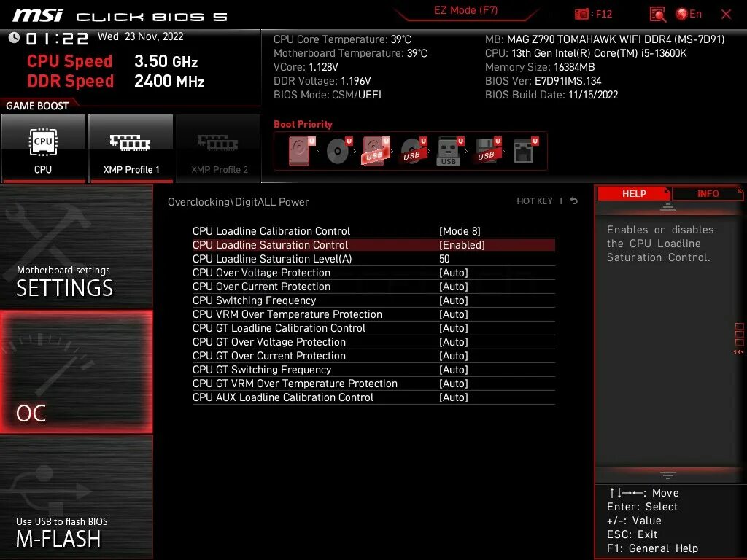Select the USB hard disk boot device icon
The image size is (747, 560).
[376, 151]
